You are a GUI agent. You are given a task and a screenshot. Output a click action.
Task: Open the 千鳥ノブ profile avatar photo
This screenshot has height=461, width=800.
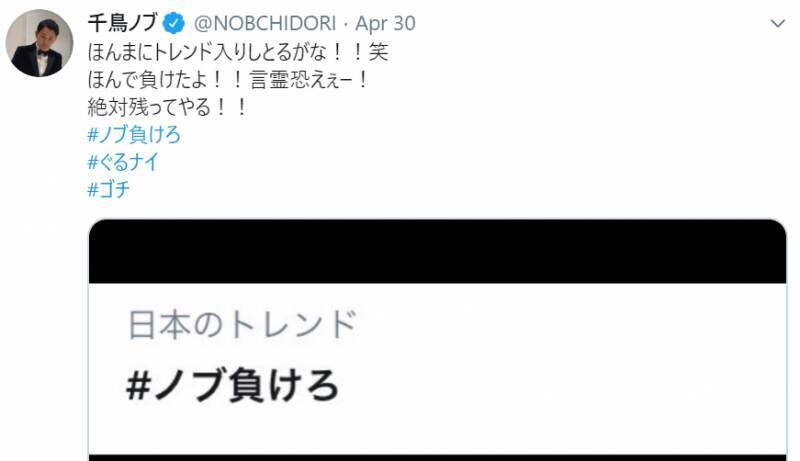[39, 43]
